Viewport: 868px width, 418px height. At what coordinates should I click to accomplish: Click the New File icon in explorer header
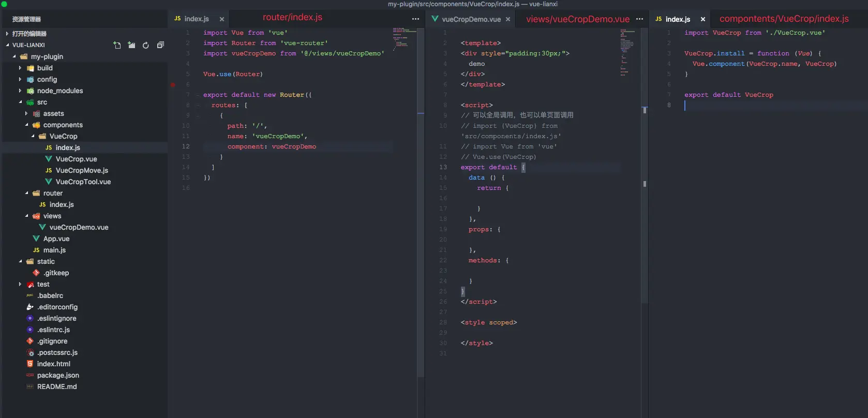coord(117,45)
